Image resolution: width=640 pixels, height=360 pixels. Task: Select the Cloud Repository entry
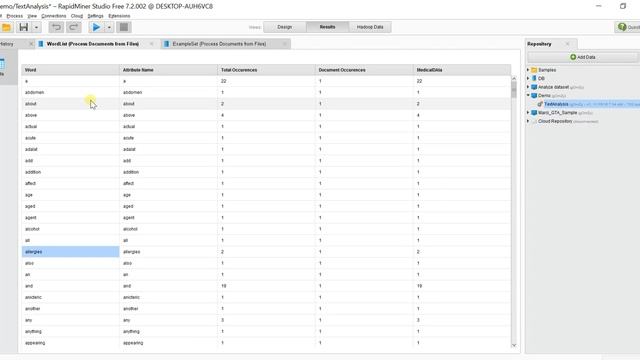pos(555,121)
